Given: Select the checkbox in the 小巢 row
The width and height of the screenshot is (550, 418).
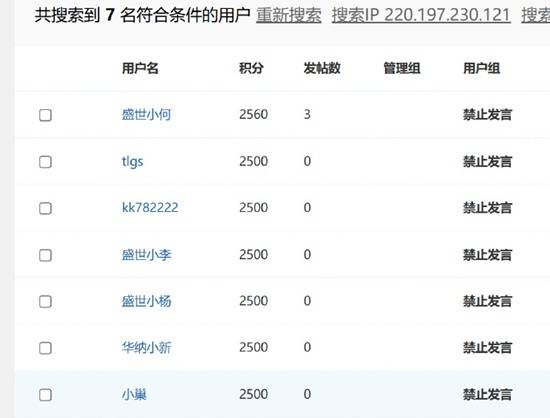Looking at the screenshot, I should [45, 395].
